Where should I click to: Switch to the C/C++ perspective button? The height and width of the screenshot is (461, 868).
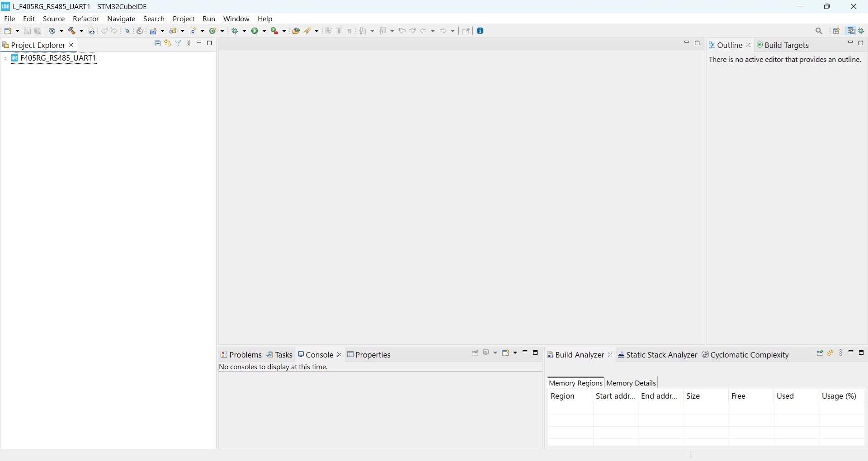click(852, 31)
